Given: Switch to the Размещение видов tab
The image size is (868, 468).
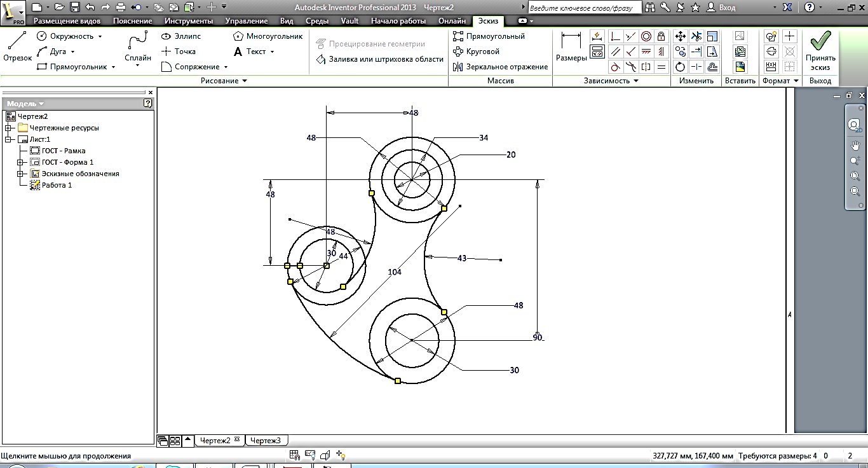Looking at the screenshot, I should click(67, 21).
